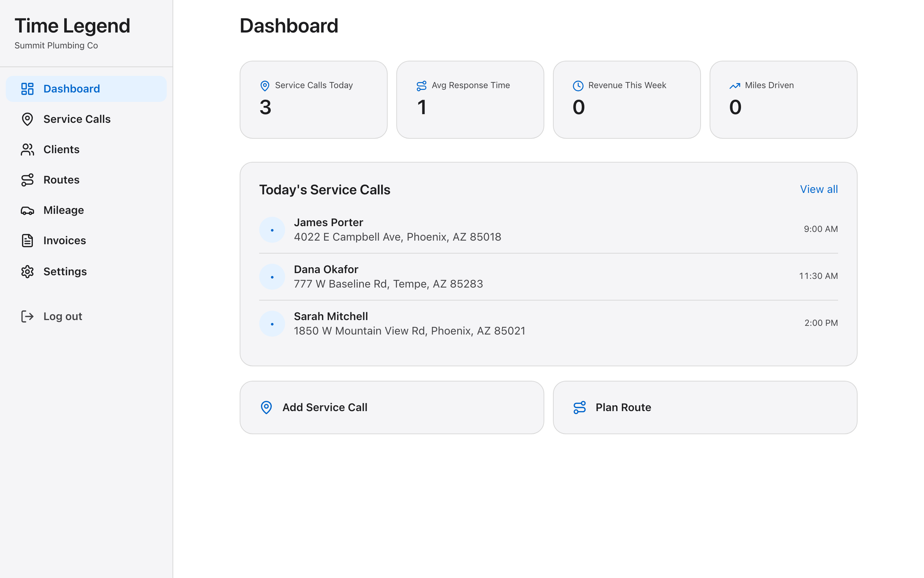Image resolution: width=924 pixels, height=578 pixels.
Task: Click the Service Calls Today value 3
Action: (265, 107)
